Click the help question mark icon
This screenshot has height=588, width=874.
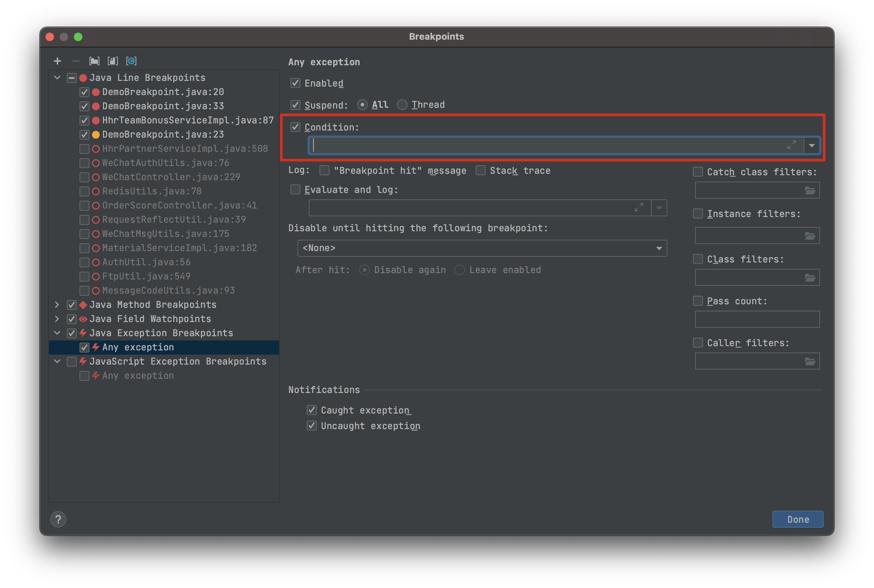tap(58, 519)
